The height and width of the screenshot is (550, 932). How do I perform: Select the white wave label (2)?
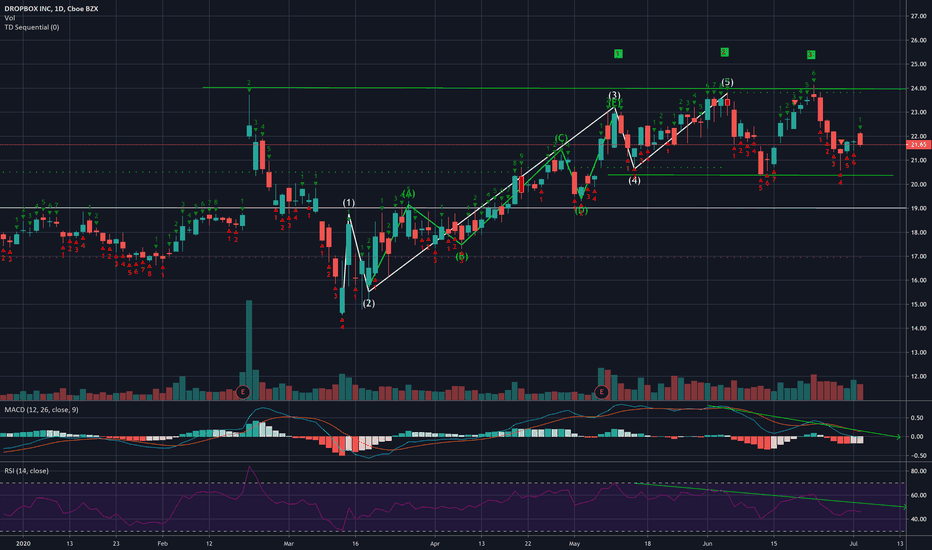[369, 303]
